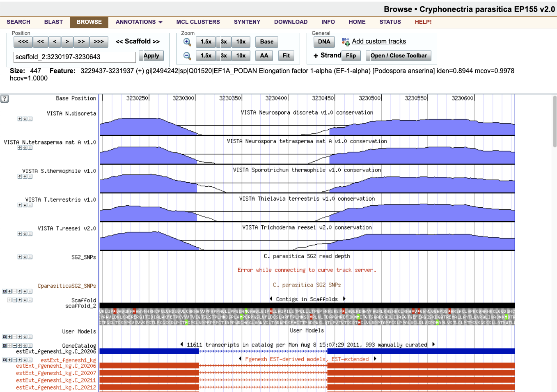The image size is (557, 392).
Task: Click the scaffold position input field
Action: pyautogui.click(x=75, y=57)
